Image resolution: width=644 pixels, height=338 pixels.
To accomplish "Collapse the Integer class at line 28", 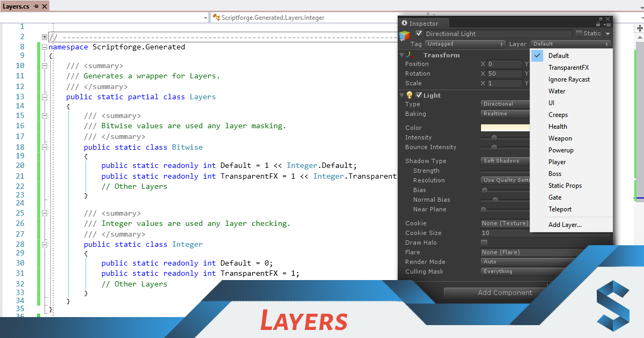I will pyautogui.click(x=45, y=244).
